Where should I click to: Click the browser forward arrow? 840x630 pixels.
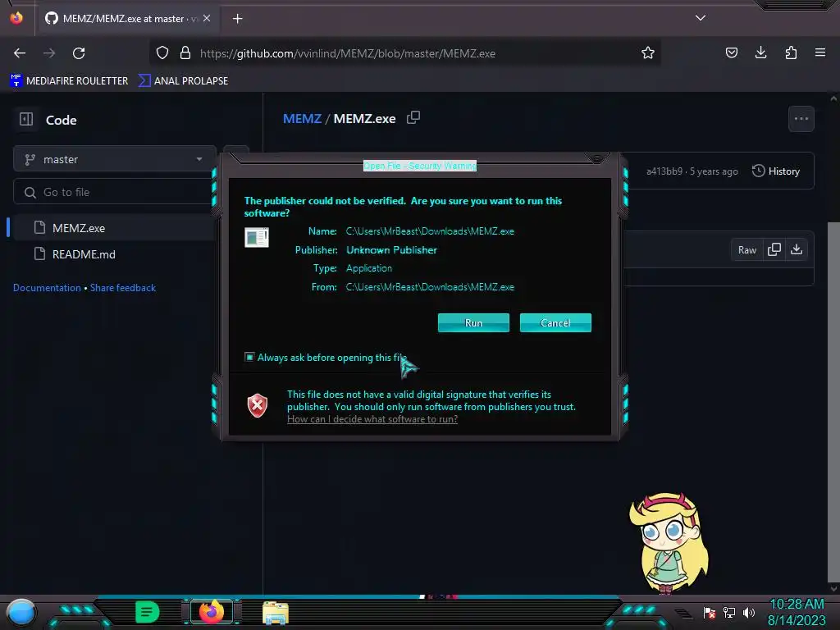pyautogui.click(x=49, y=53)
